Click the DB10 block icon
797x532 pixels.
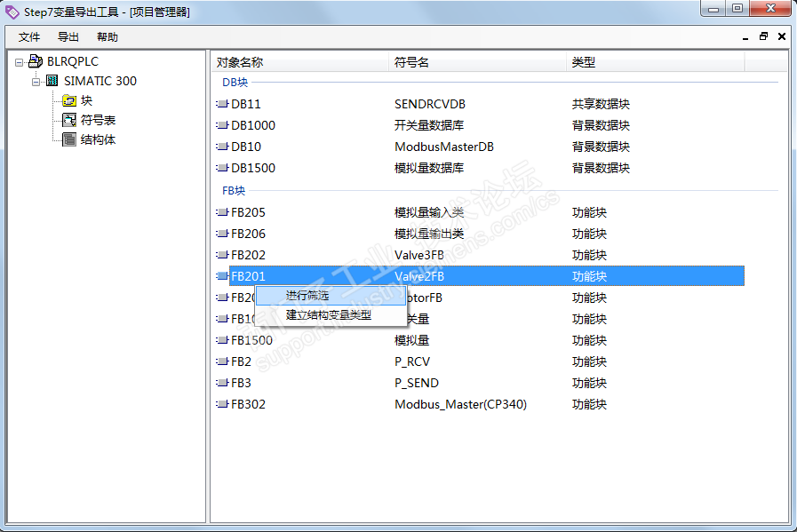point(222,147)
